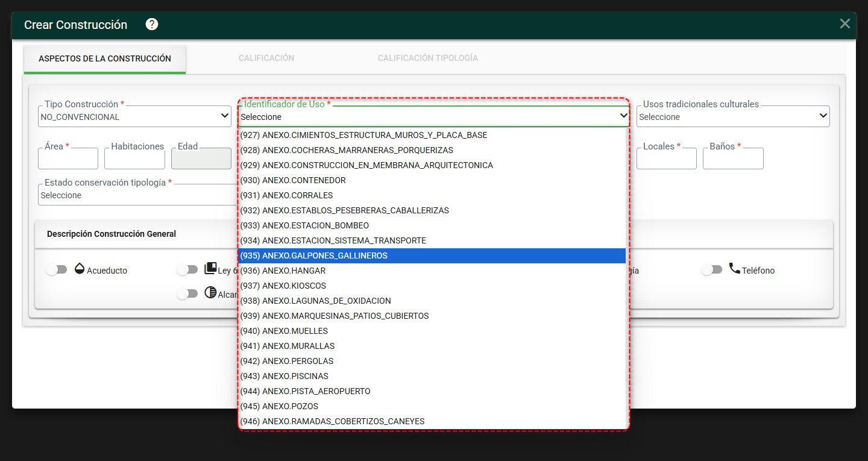Choose highlighted (935) ANEXO.GALPONES_GALLINEROS
The image size is (868, 461).
tap(432, 256)
